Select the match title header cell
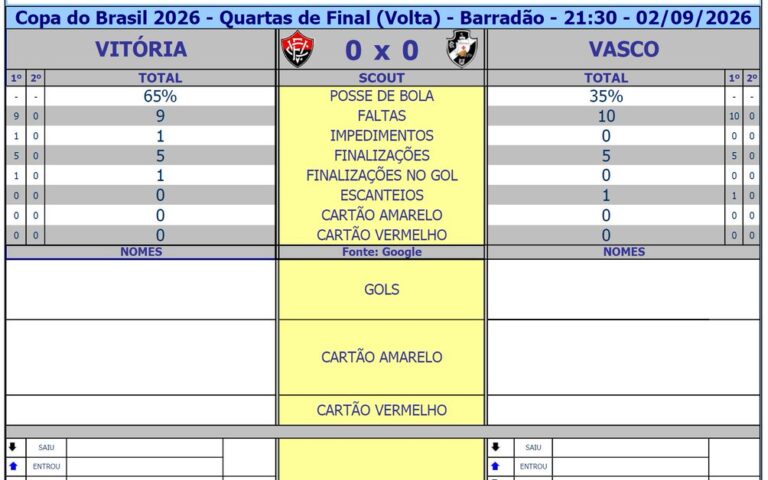Screen dimensions: 768x480 coord(383,18)
